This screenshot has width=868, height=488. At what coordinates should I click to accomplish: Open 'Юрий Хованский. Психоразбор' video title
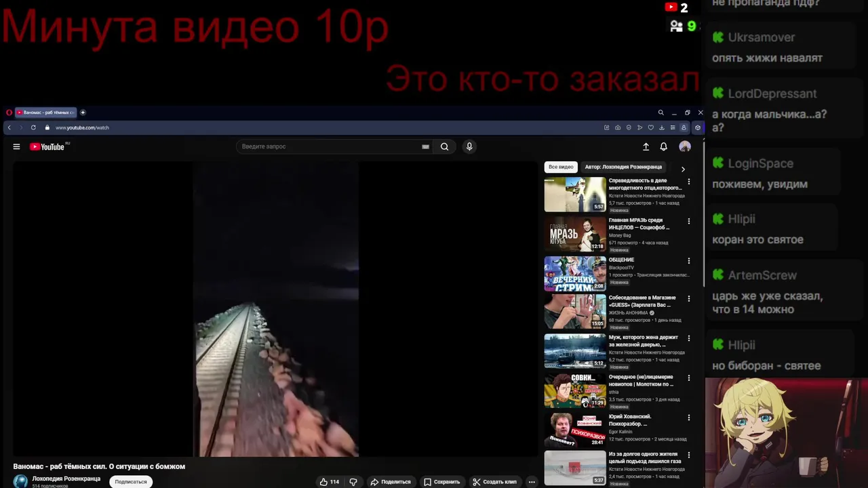(630, 420)
